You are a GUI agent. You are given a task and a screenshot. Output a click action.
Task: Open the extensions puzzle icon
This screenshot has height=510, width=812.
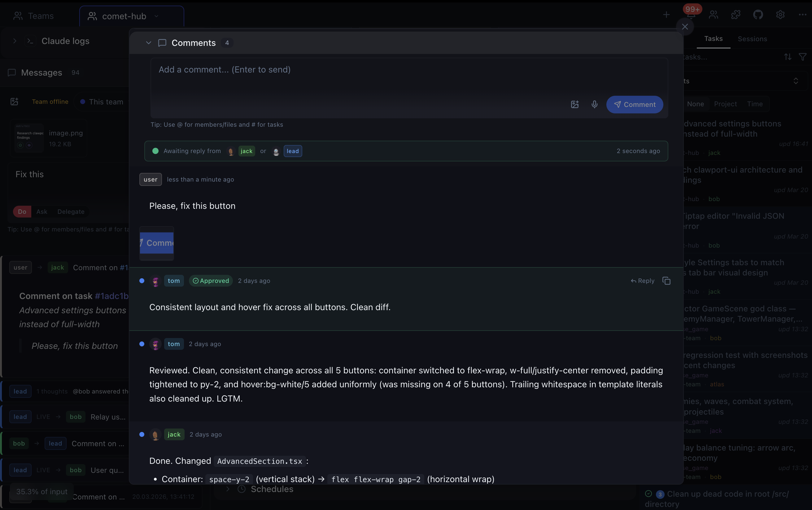[735, 15]
